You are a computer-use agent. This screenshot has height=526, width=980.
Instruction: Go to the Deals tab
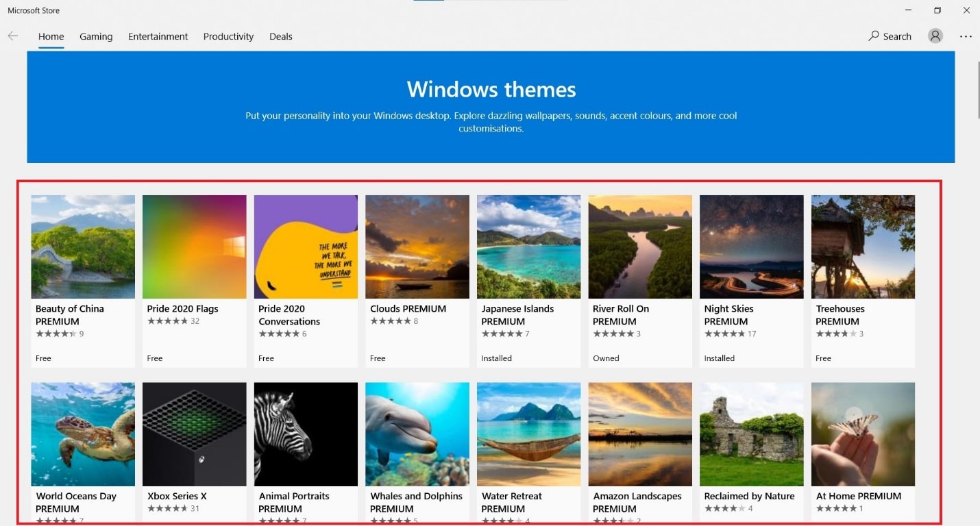pyautogui.click(x=280, y=36)
